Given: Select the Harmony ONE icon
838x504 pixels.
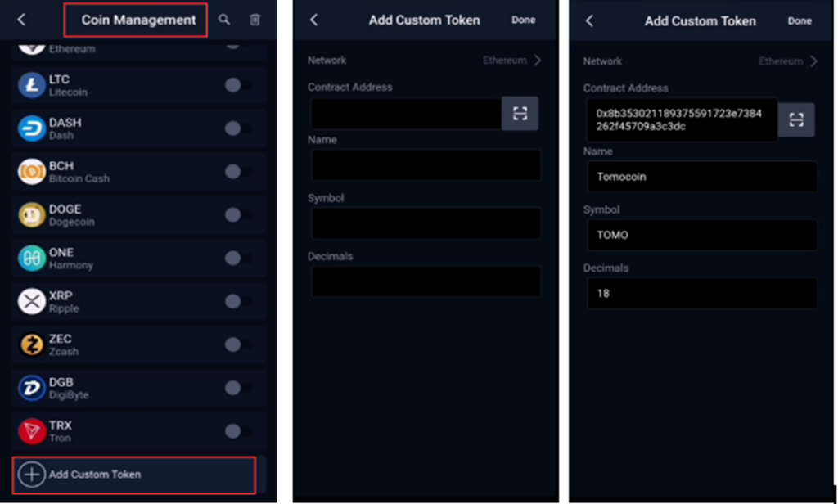Looking at the screenshot, I should (x=32, y=259).
